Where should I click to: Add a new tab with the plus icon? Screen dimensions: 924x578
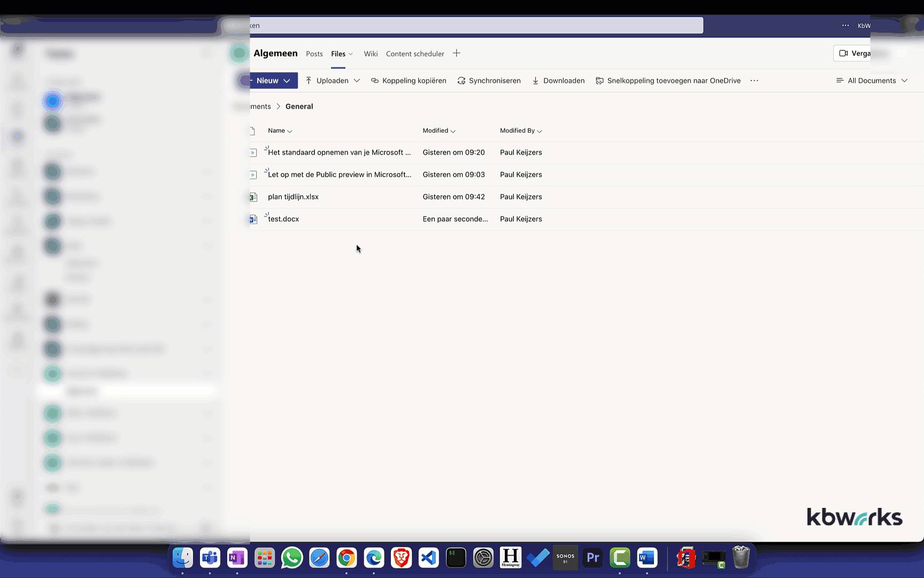click(457, 53)
